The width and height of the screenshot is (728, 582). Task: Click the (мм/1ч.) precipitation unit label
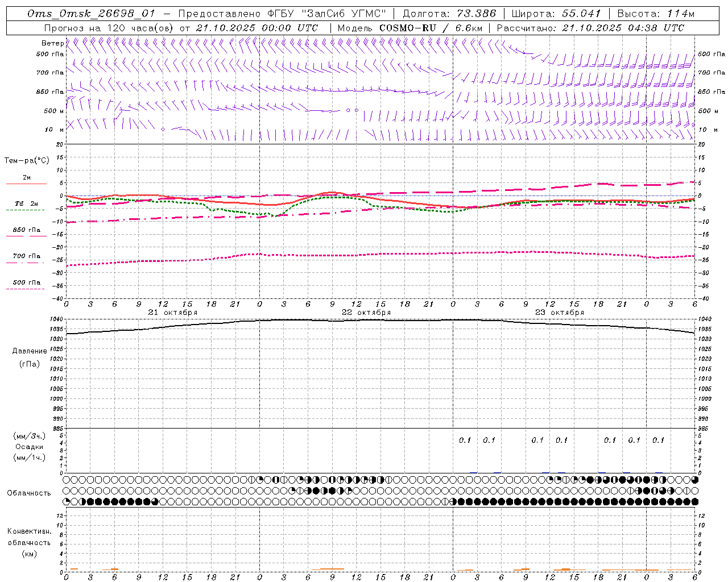click(30, 458)
